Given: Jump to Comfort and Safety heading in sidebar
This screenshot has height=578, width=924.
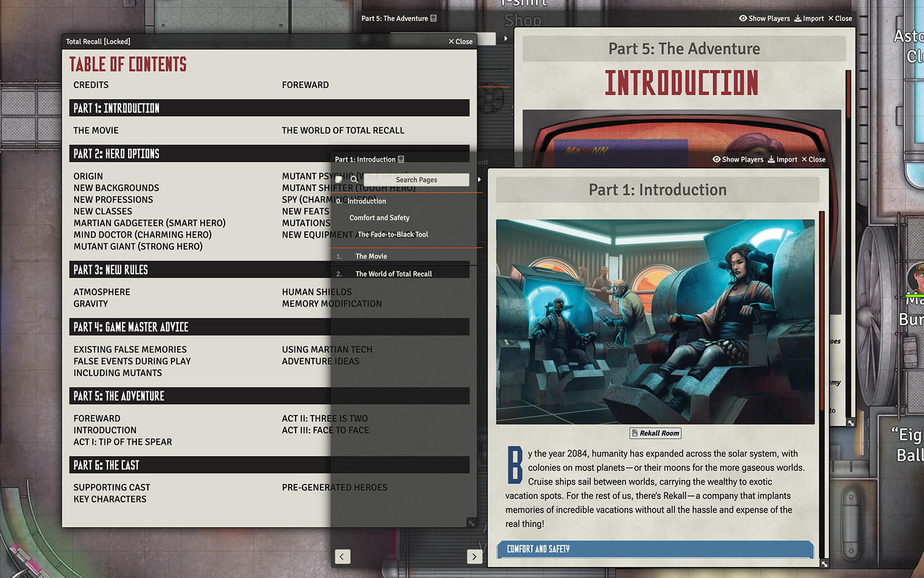Looking at the screenshot, I should 379,218.
